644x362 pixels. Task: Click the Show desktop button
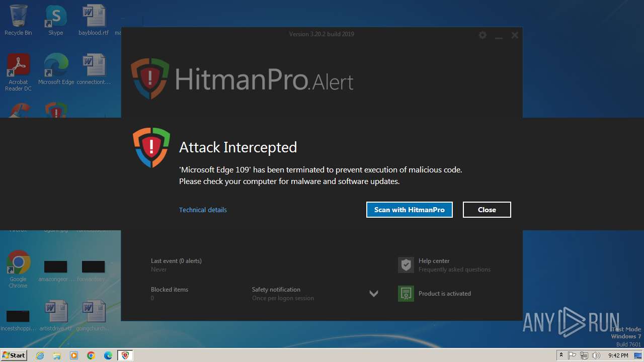point(638,355)
